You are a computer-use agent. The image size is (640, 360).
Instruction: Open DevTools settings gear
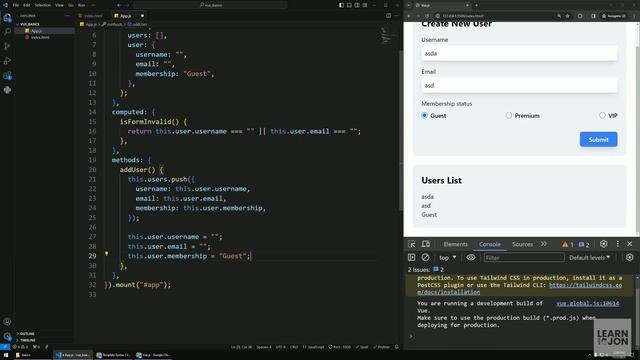click(603, 244)
